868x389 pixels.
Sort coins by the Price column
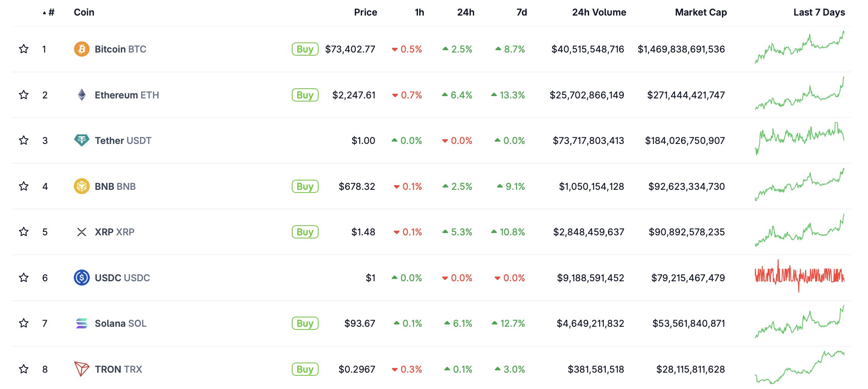click(x=365, y=12)
